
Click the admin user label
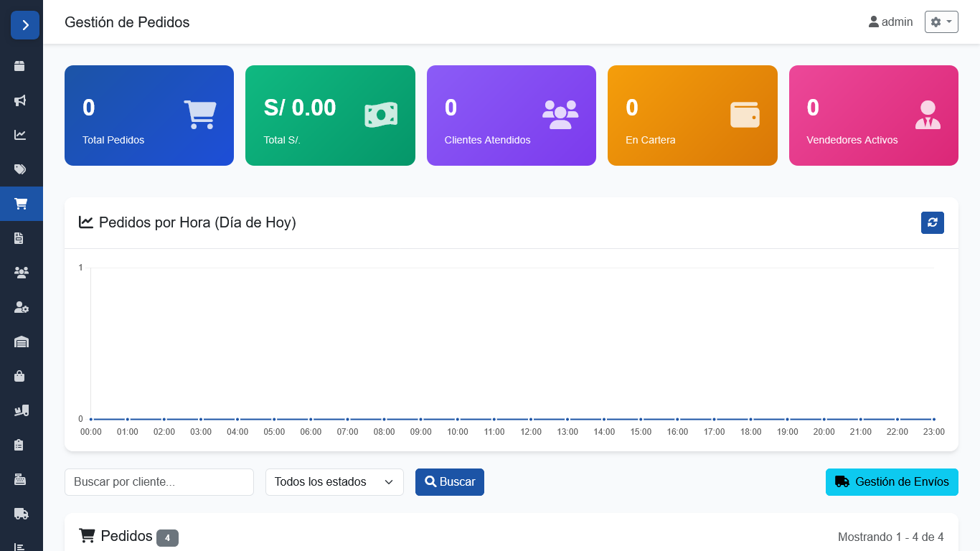click(890, 22)
